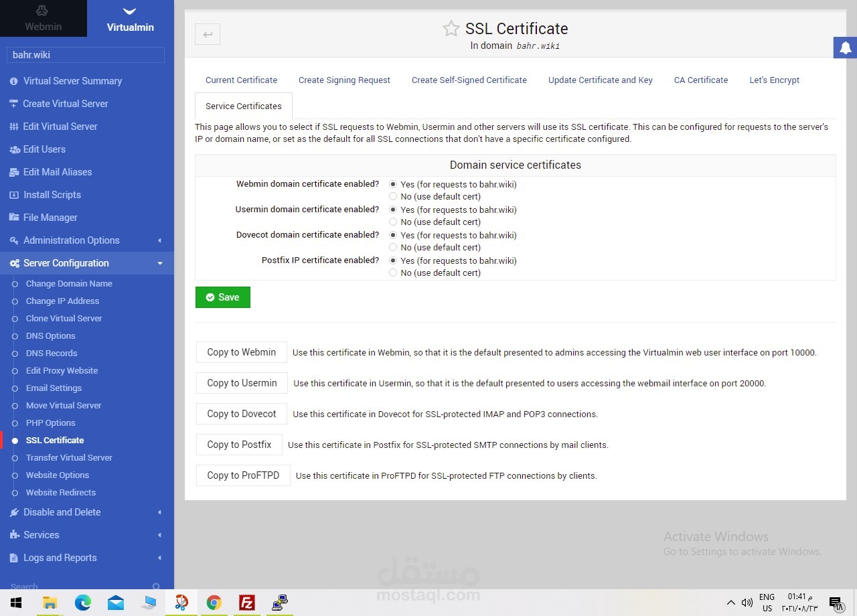Click the Service Certificates tab
This screenshot has height=616, width=857.
pos(244,106)
